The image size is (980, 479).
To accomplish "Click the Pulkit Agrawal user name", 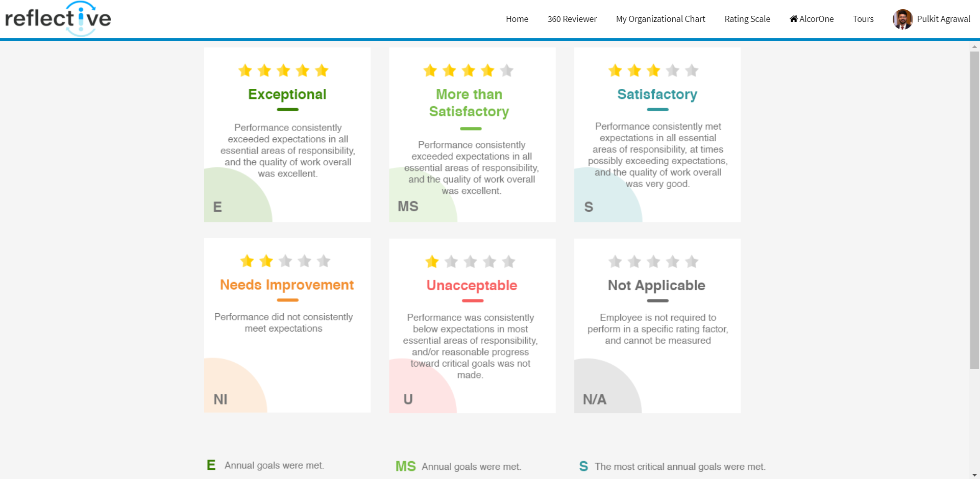I will coord(943,19).
